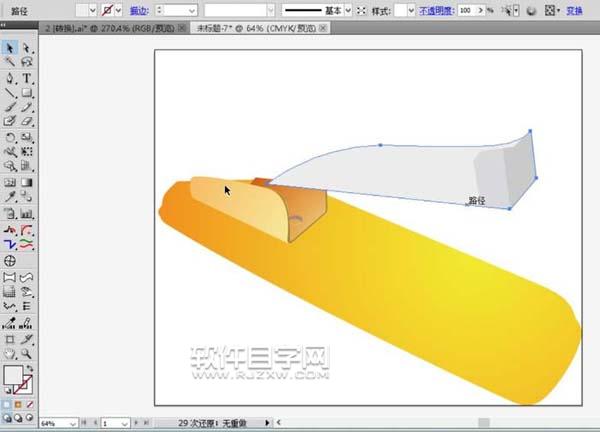Choose the Rectangle shape tool
Screen dimensions: 600x432
[x=27, y=92]
